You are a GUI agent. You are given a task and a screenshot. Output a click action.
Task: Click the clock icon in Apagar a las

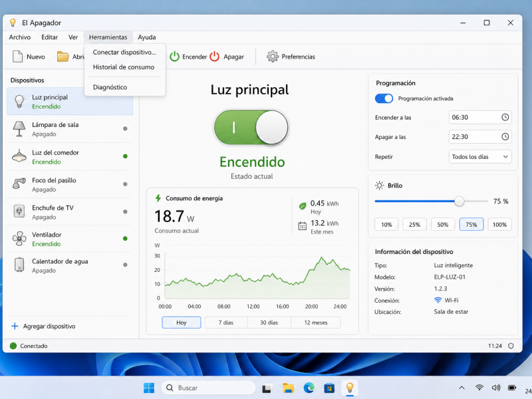click(505, 137)
